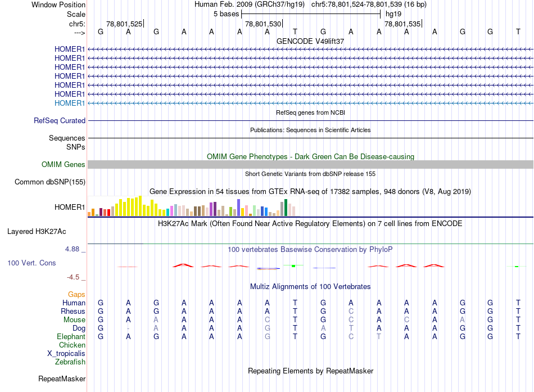
Task: Click HOMER1 label beside the expression chart
Action: point(70,208)
